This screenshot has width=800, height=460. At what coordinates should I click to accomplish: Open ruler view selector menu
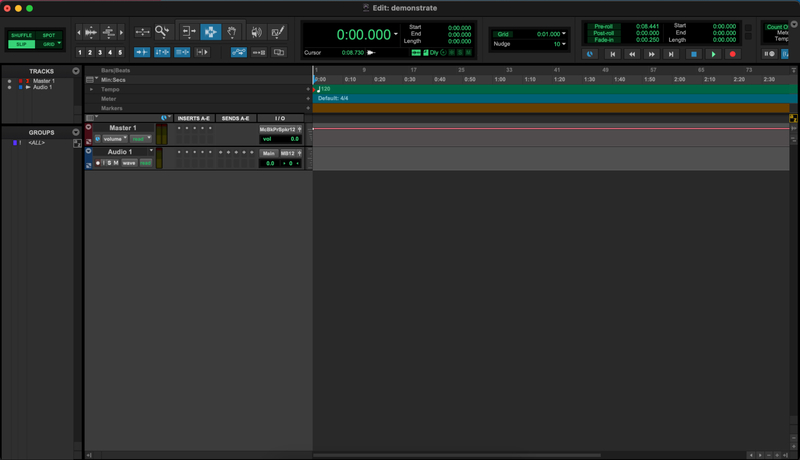[92, 80]
